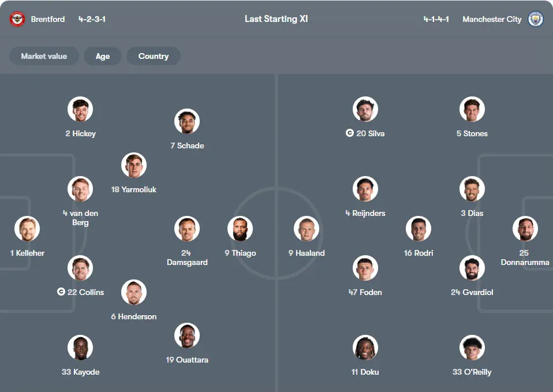Select the 24 Gvardiol name label
The height and width of the screenshot is (392, 553).
(x=472, y=292)
